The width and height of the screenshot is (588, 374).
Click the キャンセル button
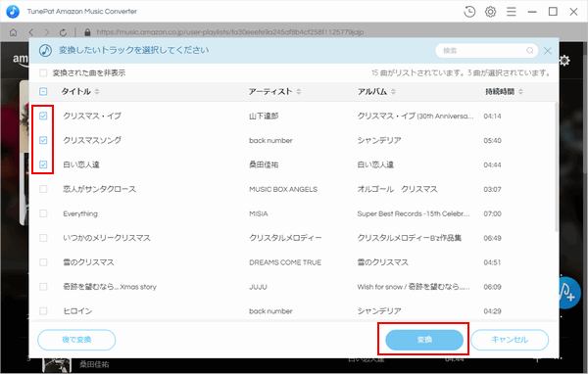[x=510, y=340]
